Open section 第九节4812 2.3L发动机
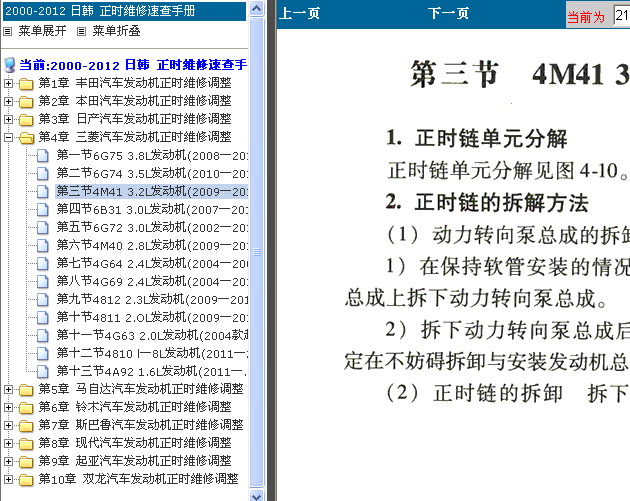The image size is (630, 501). (x=152, y=300)
